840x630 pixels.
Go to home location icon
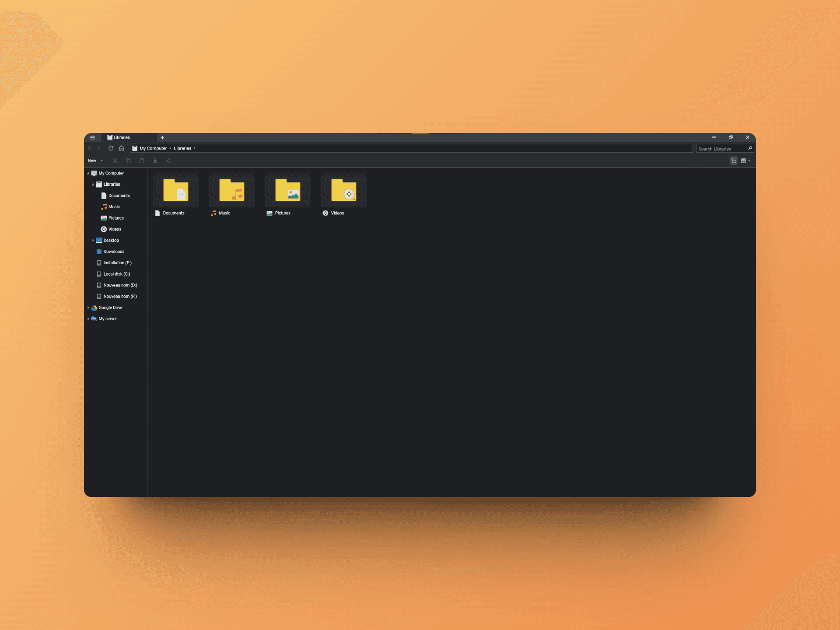122,148
